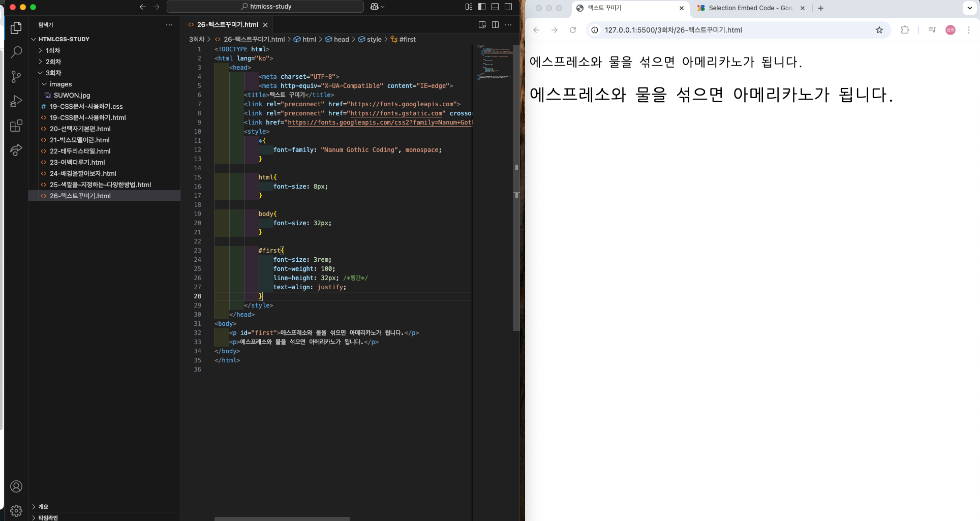Open the Search view in activity bar
The width and height of the screenshot is (980, 521).
click(16, 52)
